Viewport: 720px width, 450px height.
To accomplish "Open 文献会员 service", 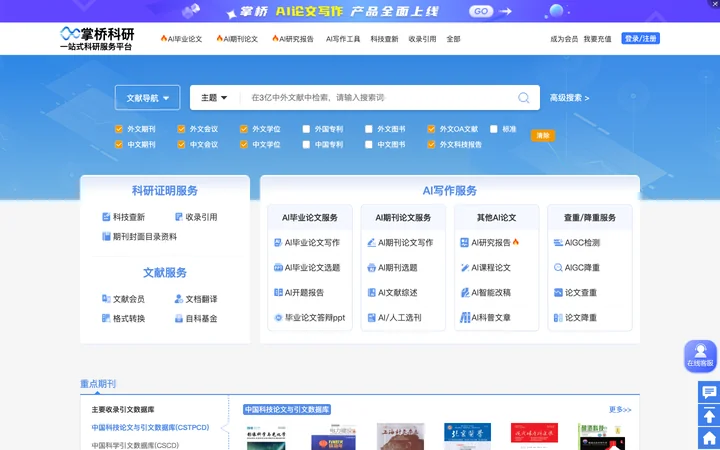I will 123,299.
